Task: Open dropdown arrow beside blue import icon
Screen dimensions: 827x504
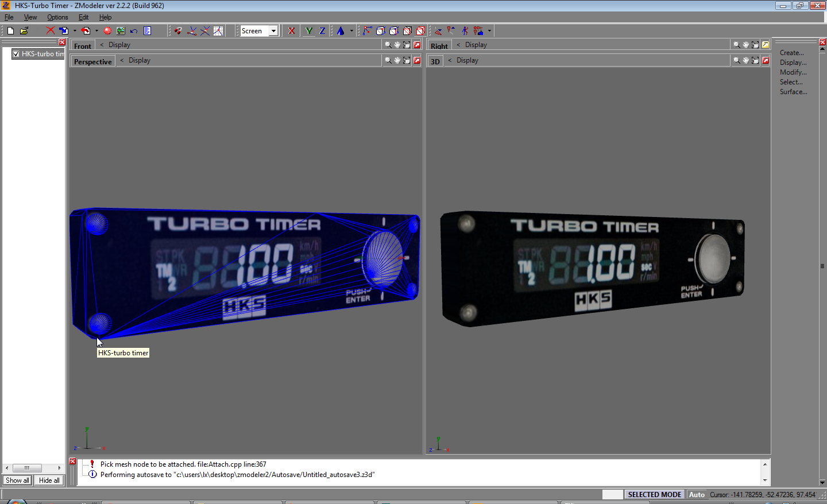Action: (75, 31)
